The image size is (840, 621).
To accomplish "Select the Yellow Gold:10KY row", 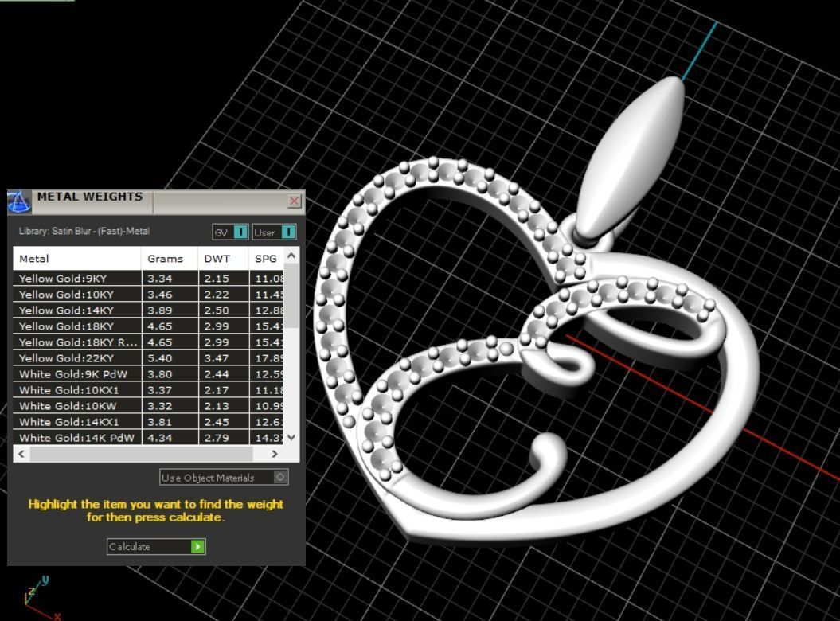I will 148,294.
